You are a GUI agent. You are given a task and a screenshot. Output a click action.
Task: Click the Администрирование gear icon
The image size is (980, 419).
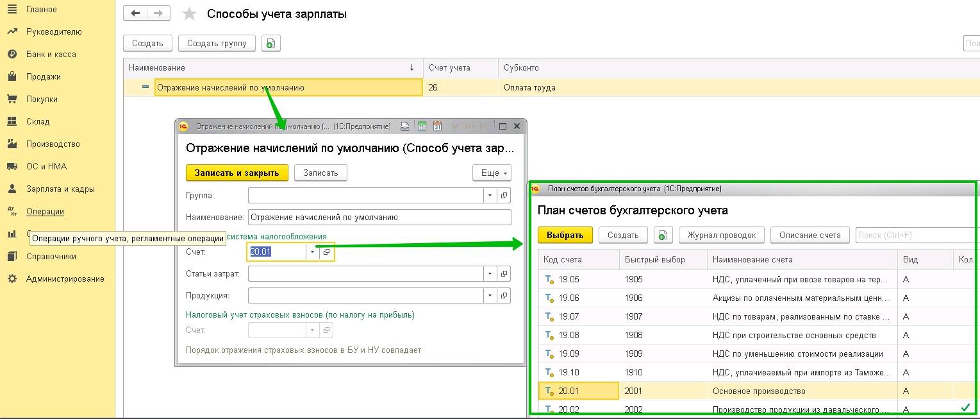[x=12, y=278]
